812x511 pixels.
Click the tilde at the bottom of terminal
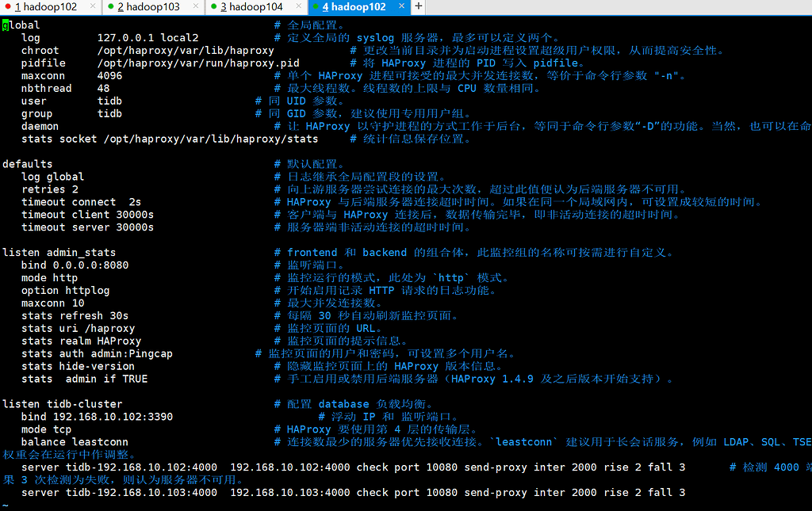[5, 504]
